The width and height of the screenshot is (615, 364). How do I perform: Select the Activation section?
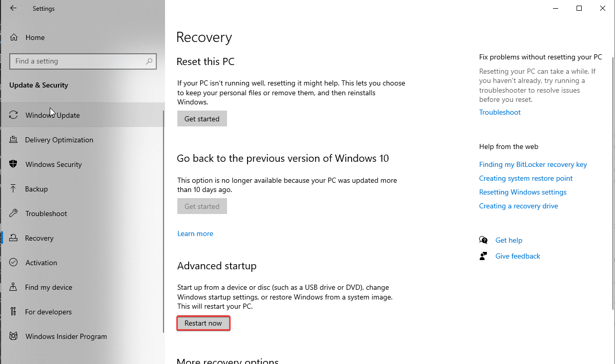coord(41,262)
